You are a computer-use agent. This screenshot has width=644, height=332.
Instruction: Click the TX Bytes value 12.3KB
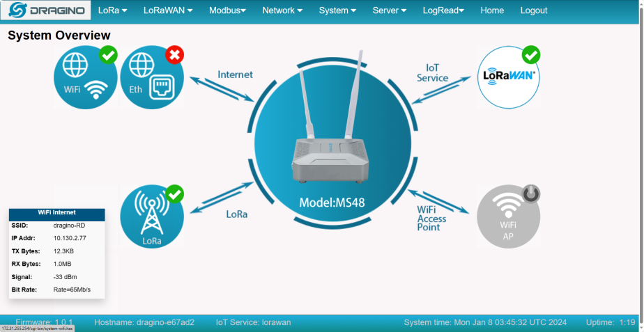[x=63, y=251]
